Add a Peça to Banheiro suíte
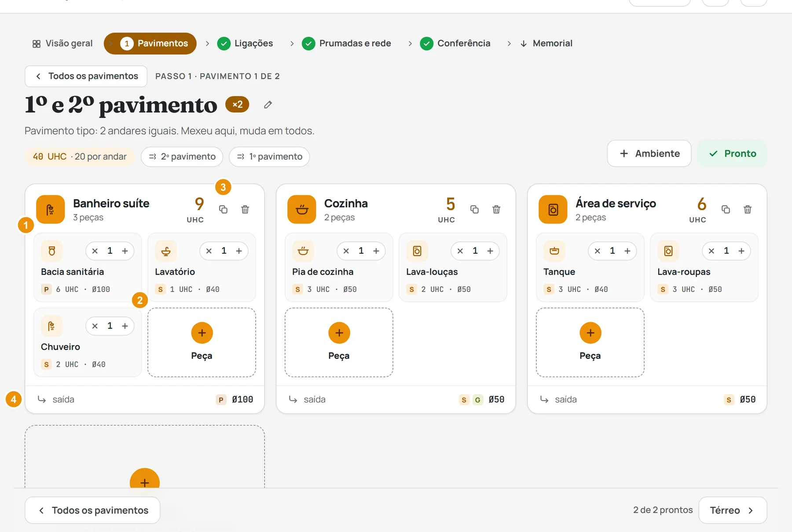 (x=202, y=343)
